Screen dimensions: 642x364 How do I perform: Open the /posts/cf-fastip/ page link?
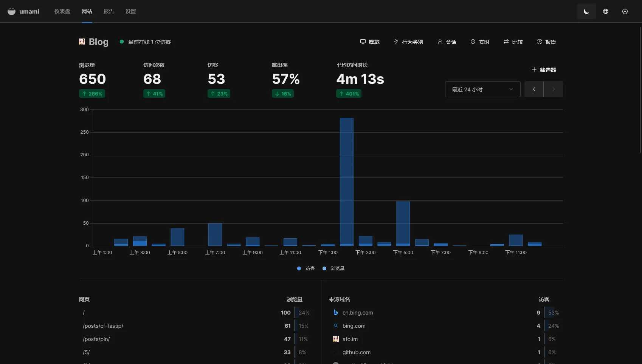(x=103, y=326)
